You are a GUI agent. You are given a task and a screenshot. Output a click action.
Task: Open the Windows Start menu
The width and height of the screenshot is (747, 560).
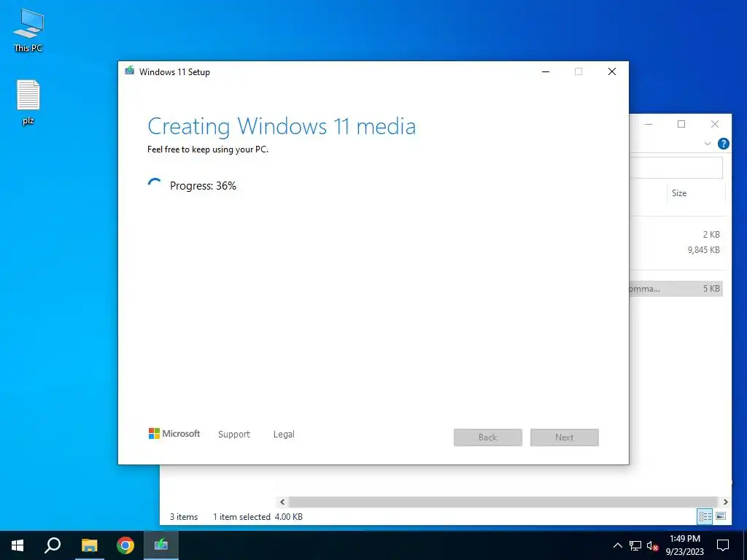[18, 545]
